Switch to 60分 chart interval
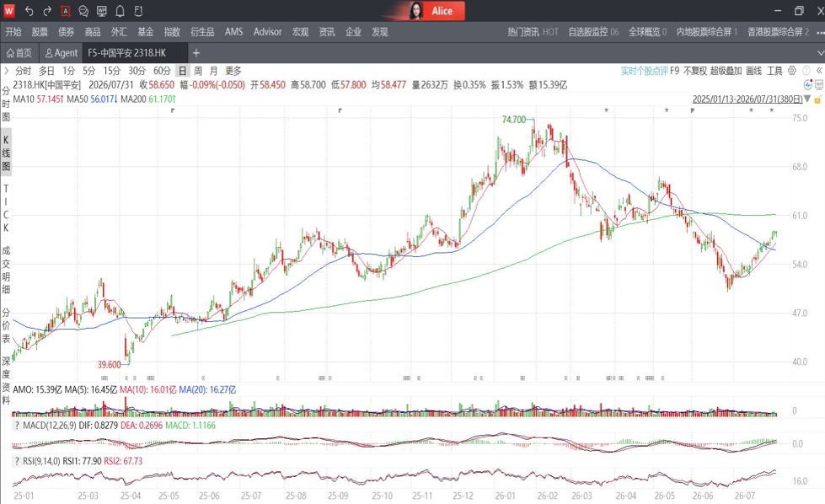 [162, 71]
